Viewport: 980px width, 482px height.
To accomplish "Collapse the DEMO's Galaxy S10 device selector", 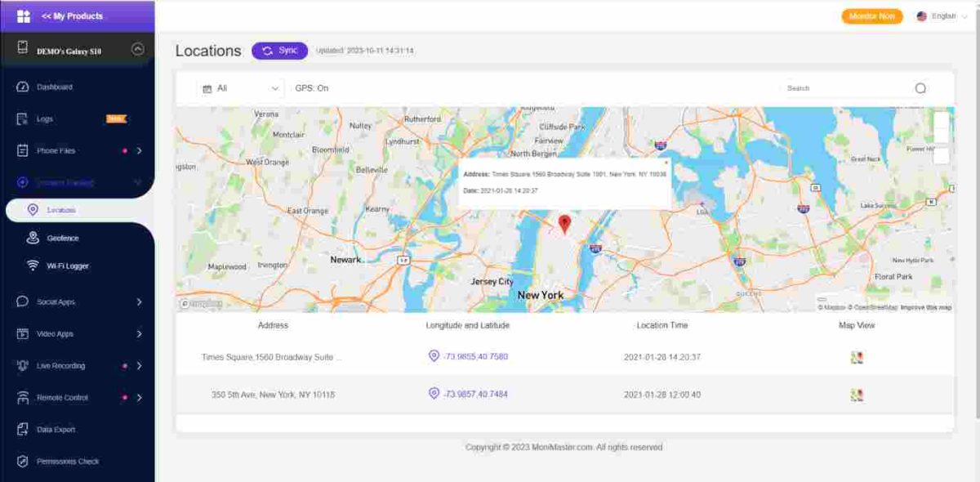I will pos(137,49).
